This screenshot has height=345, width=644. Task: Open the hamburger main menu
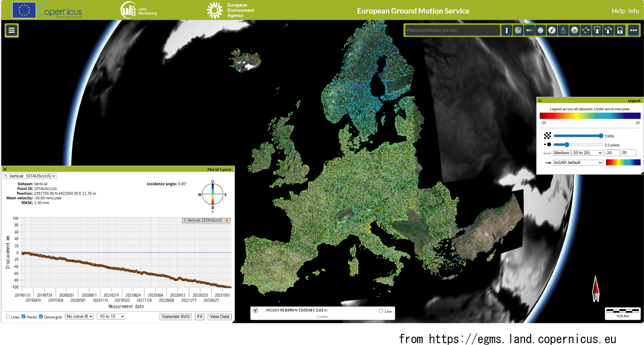click(12, 30)
